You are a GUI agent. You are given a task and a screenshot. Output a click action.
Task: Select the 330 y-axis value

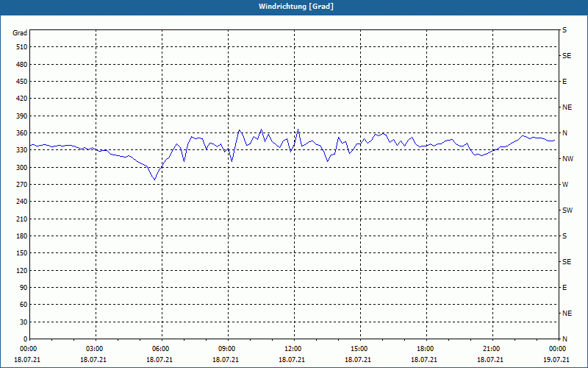tap(22, 150)
